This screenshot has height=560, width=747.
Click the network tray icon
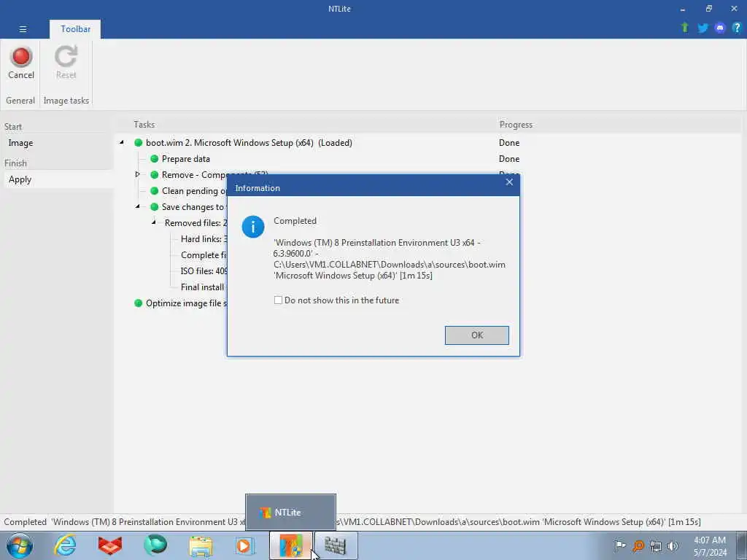tap(656, 546)
